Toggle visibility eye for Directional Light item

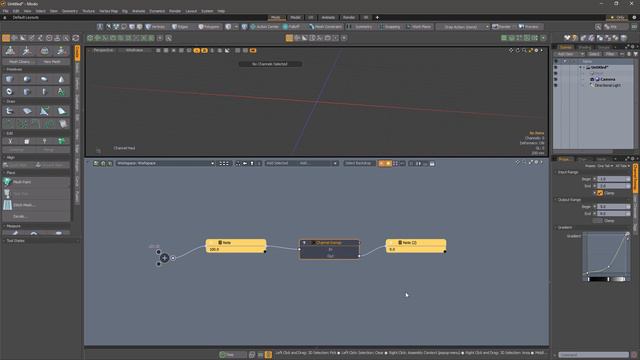tap(556, 85)
